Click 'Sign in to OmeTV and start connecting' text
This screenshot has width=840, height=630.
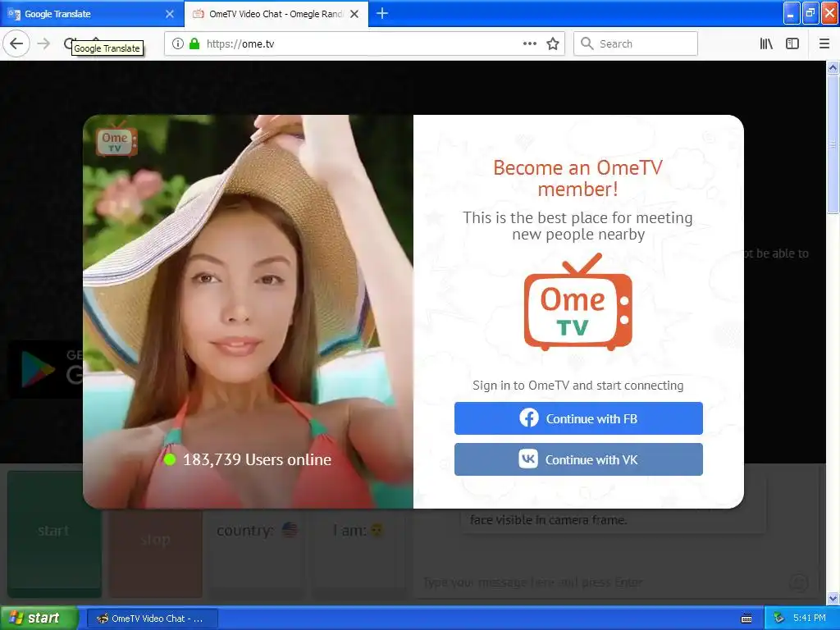[578, 386]
